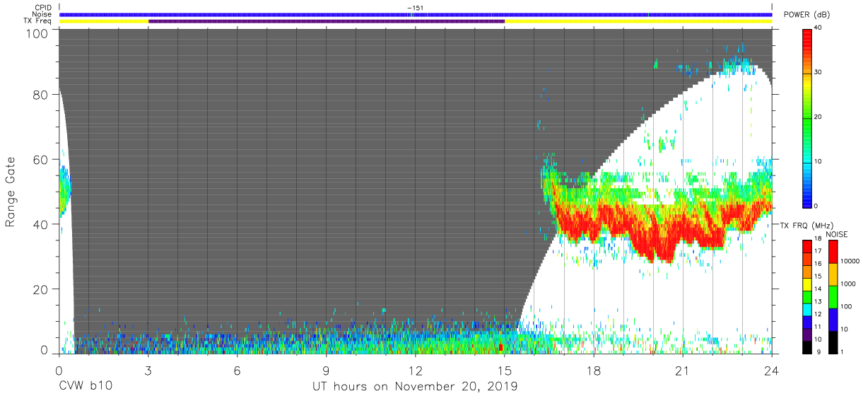This screenshot has width=868, height=401.
Task: Click the green swatch in NOISE legend
Action: (x=833, y=296)
